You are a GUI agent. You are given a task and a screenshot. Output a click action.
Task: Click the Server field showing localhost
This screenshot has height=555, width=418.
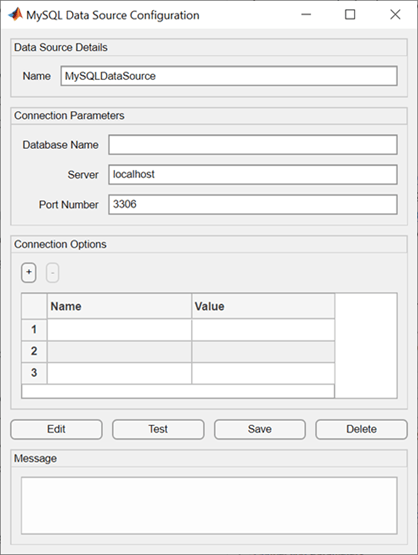point(253,174)
